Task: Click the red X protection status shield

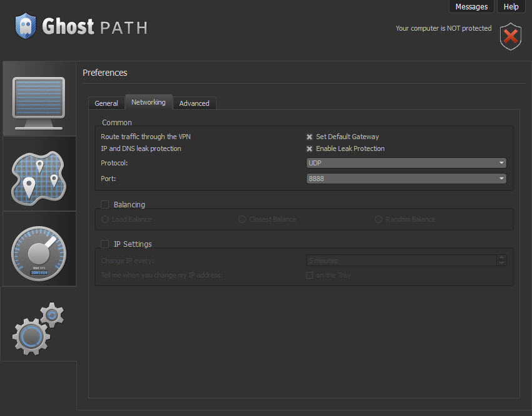Action: coord(510,36)
